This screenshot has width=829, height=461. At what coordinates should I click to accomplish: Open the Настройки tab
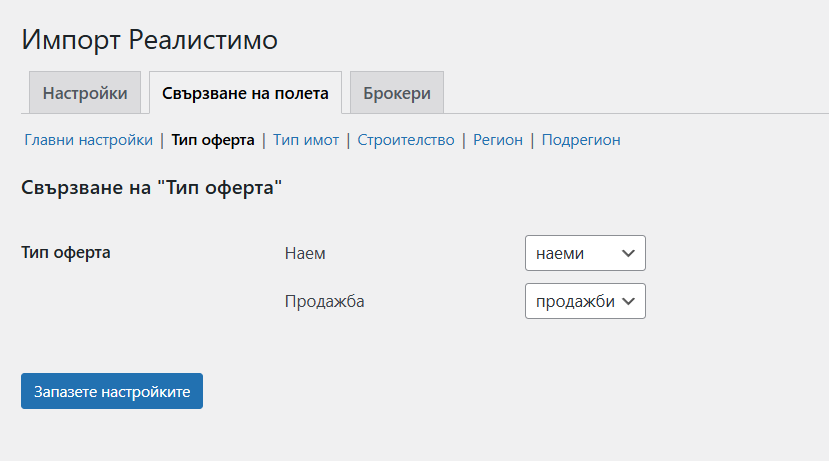[85, 93]
